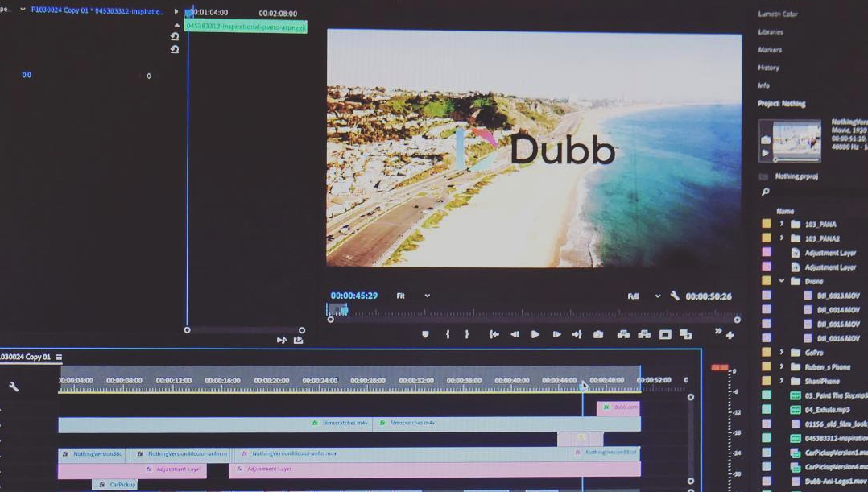
Task: Click the left handle of monitor zoom bar
Action: (x=330, y=320)
